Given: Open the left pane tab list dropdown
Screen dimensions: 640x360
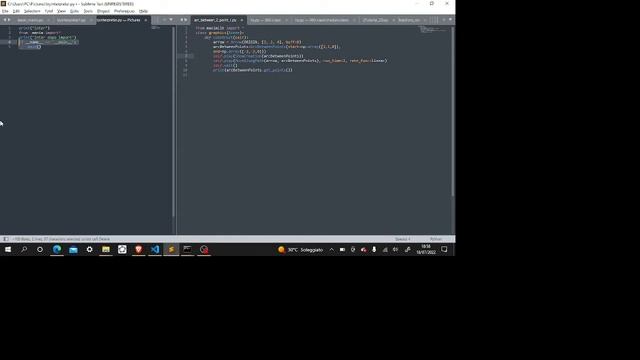Looking at the screenshot, I should coord(171,20).
